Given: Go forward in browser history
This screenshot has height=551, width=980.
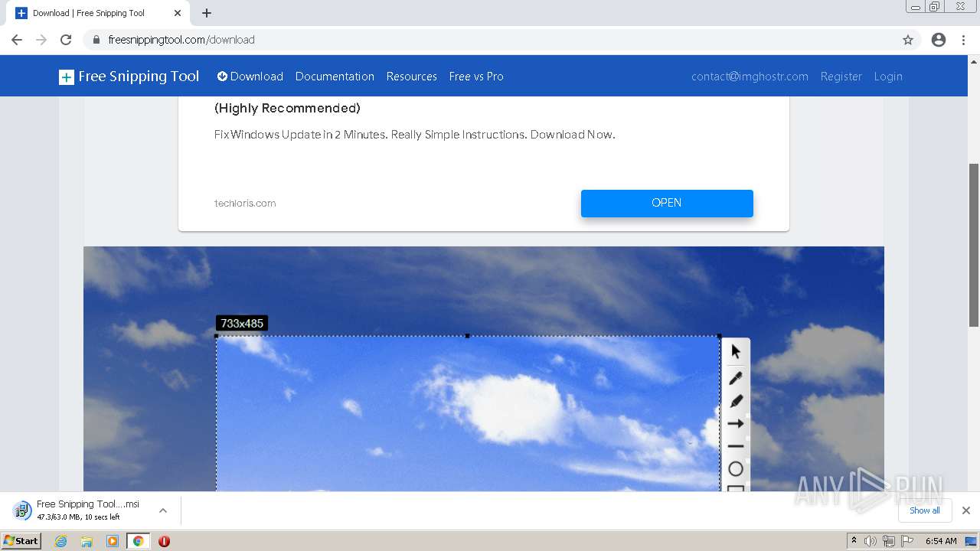Looking at the screenshot, I should (41, 40).
